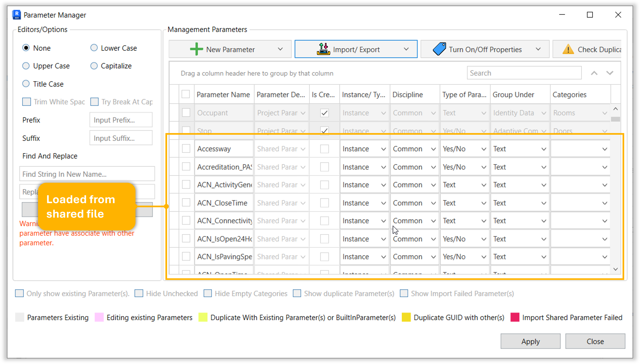Enable the Hide Unchecked checkbox
The image size is (640, 364).
[x=139, y=293]
